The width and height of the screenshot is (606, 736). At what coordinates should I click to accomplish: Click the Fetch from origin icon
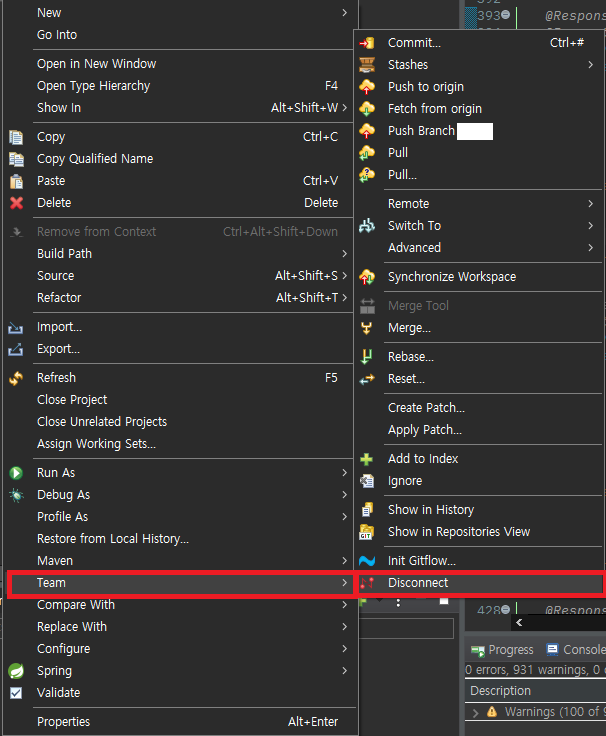pyautogui.click(x=367, y=109)
